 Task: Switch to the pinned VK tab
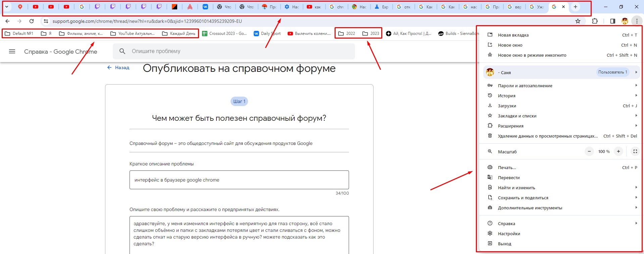pos(205,7)
